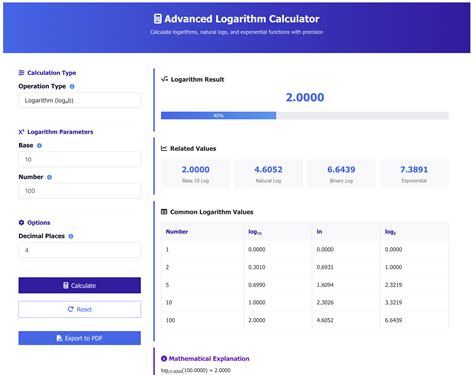This screenshot has height=375, width=474.
Task: Focus the Decimal Places input field
Action: [80, 250]
